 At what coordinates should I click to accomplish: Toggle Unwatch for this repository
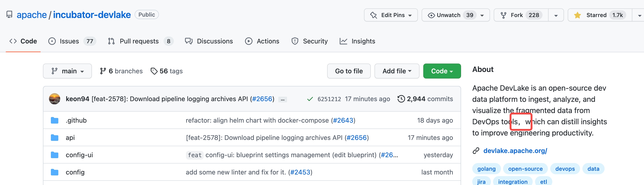pyautogui.click(x=448, y=15)
